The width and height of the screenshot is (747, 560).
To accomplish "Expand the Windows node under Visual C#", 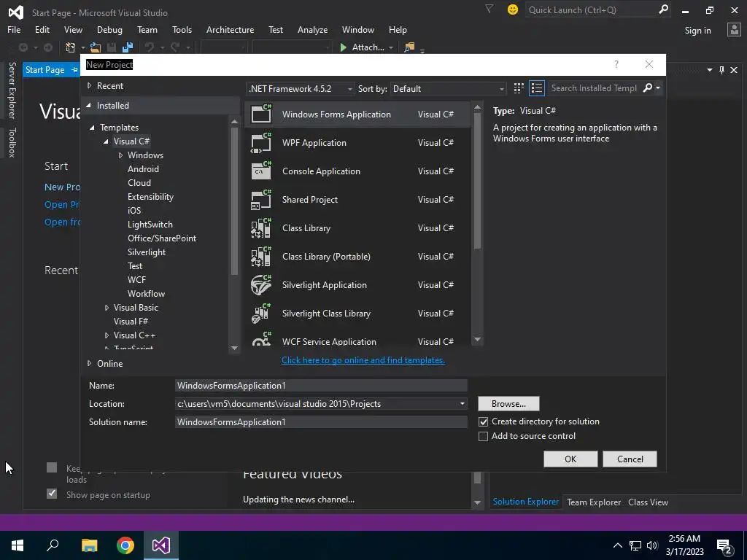I will 120,155.
